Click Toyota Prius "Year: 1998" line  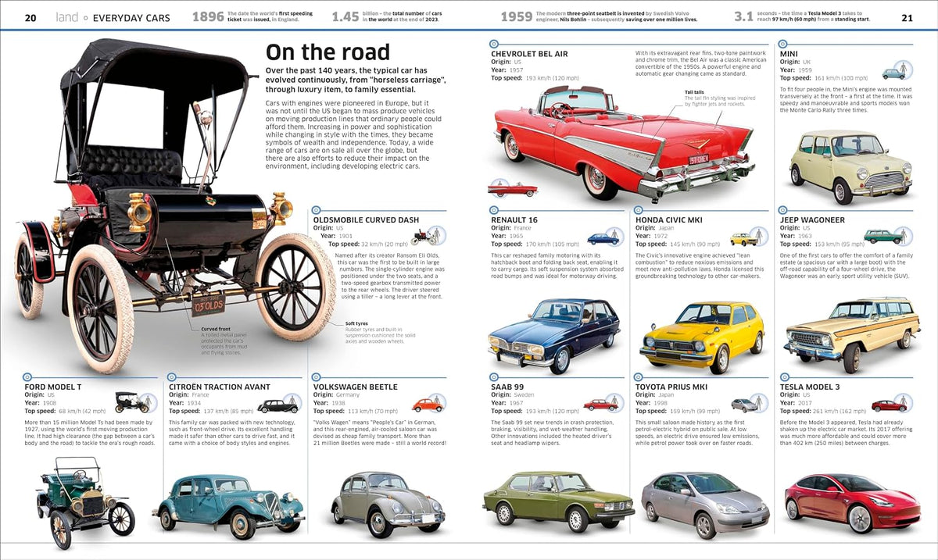pos(651,402)
